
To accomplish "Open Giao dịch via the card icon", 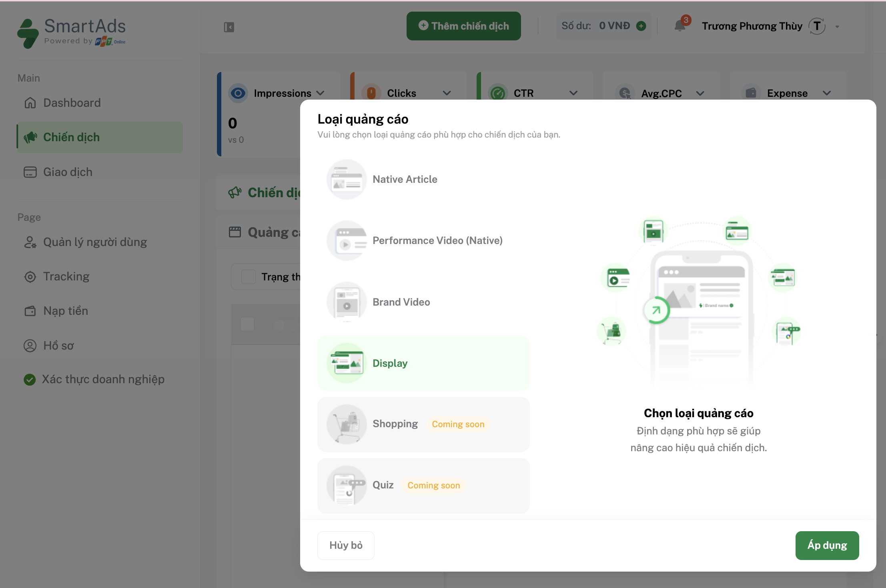I will 30,172.
